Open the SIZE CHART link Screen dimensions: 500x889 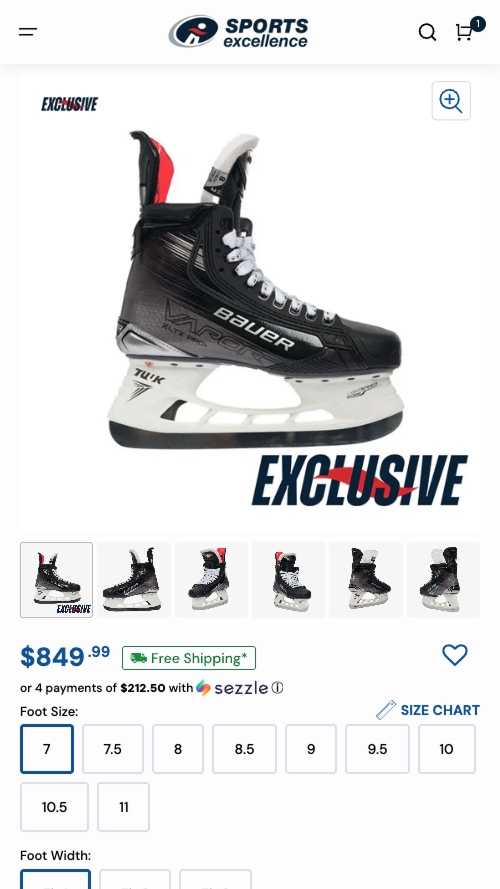pos(440,710)
